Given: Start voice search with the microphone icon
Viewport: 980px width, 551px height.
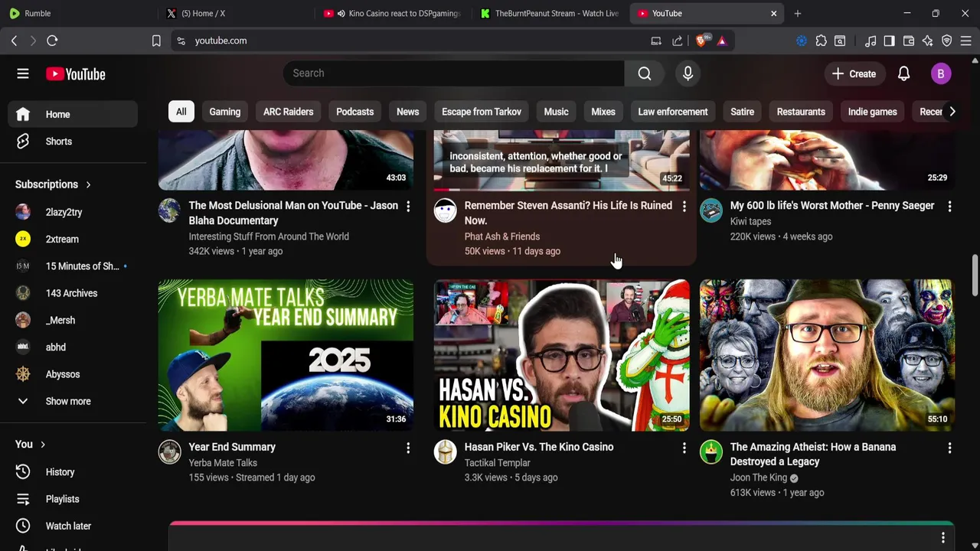Looking at the screenshot, I should click(x=688, y=73).
